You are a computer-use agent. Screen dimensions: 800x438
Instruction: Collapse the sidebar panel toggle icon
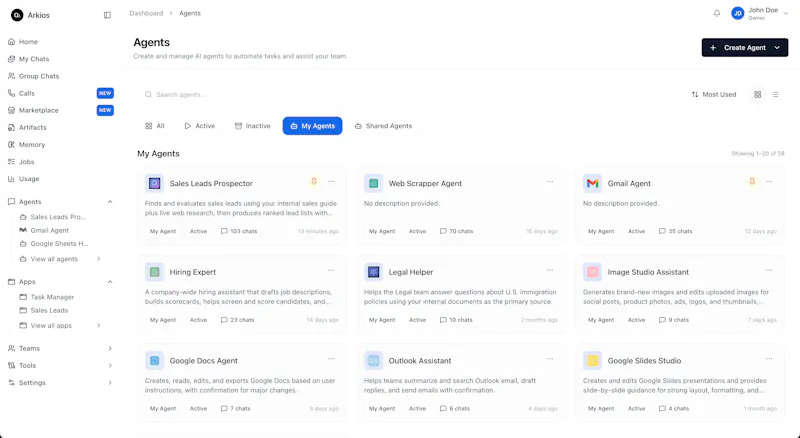[107, 15]
